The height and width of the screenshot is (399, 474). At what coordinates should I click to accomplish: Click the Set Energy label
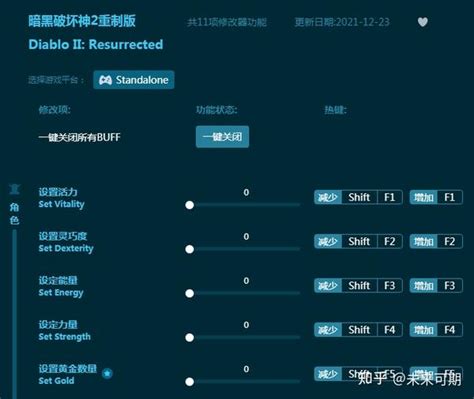point(61,293)
